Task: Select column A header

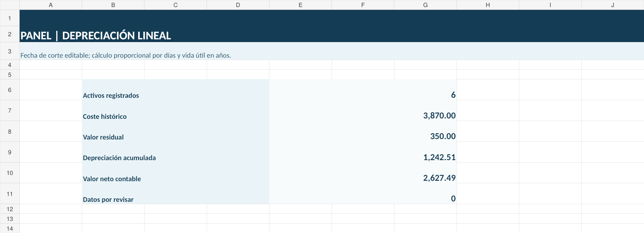Action: [x=51, y=5]
